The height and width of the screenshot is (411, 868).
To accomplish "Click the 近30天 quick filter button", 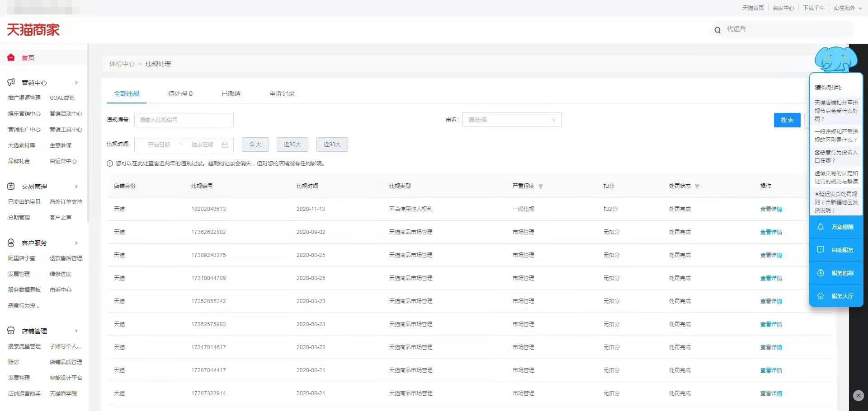I will [x=292, y=145].
